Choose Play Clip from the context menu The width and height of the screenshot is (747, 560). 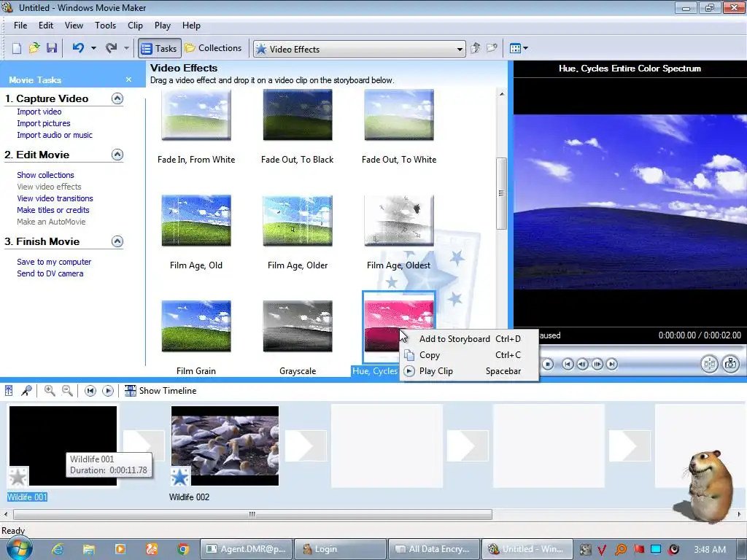(469, 371)
